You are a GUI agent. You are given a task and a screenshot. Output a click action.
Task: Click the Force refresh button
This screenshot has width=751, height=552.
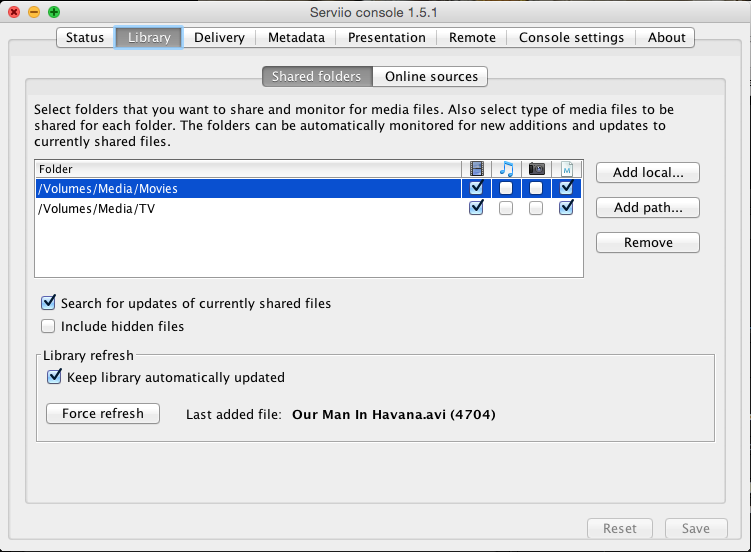[103, 413]
